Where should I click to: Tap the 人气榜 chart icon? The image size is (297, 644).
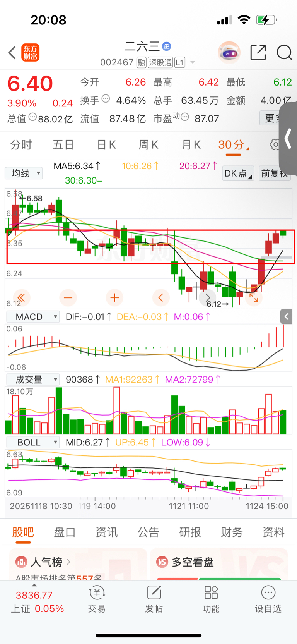(x=21, y=562)
